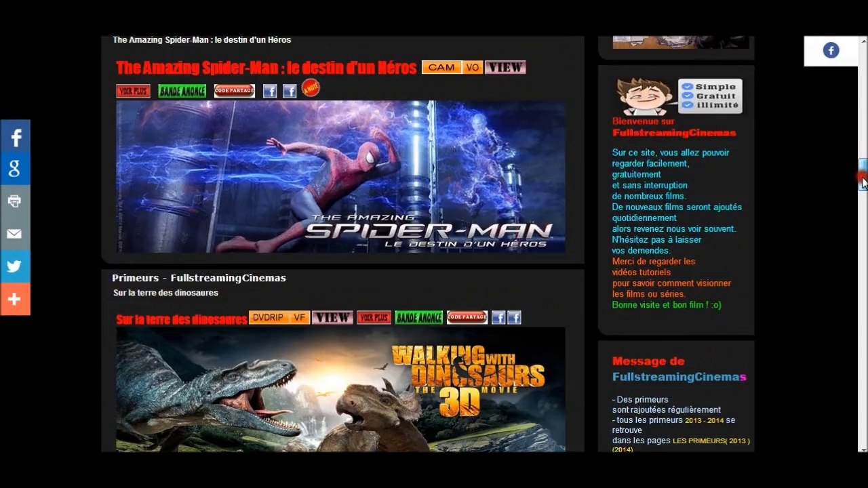Image resolution: width=868 pixels, height=488 pixels.
Task: Click the page vertical scrollbar thumb
Action: 863,174
